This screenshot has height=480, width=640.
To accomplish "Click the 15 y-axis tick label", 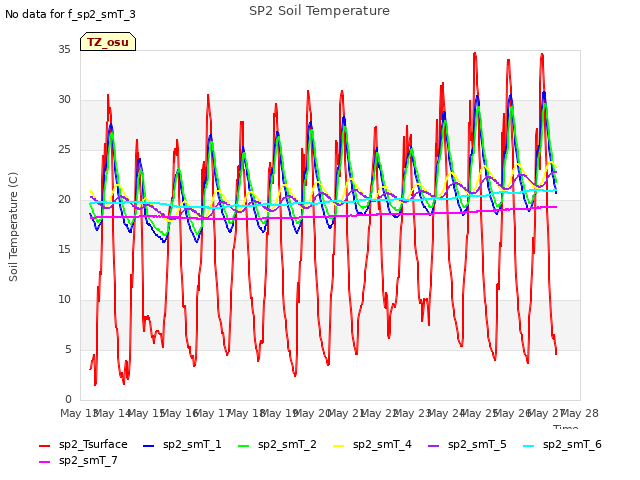I will 64,249.
